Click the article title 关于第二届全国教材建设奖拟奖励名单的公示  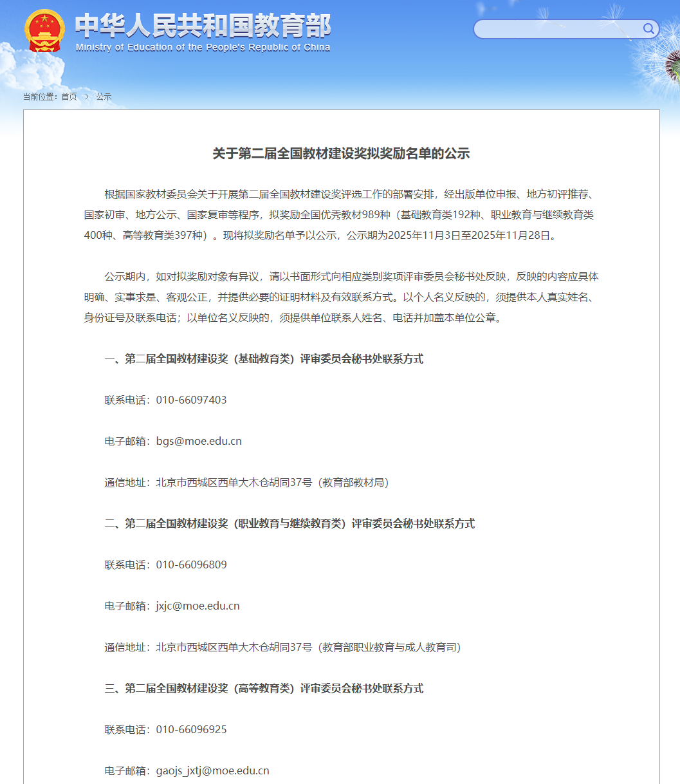(341, 153)
